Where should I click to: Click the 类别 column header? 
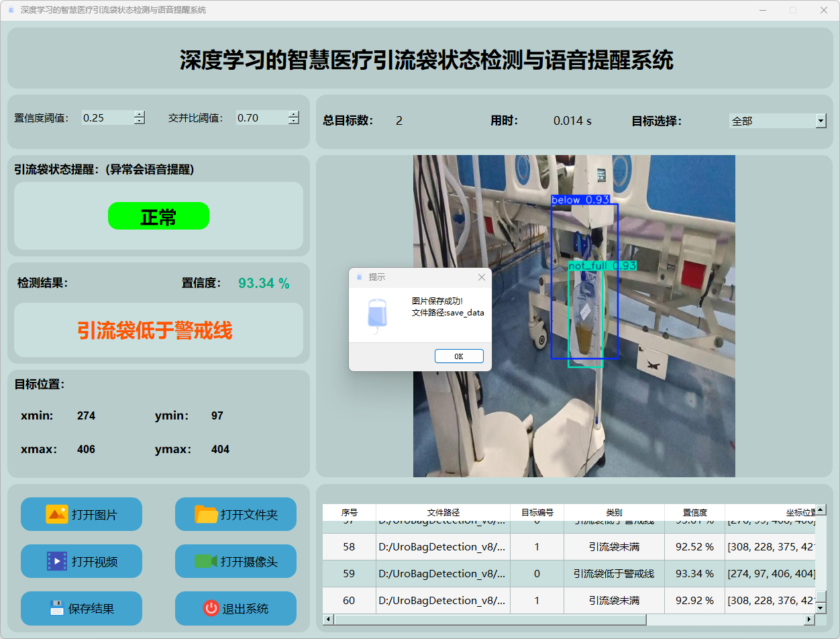tap(614, 512)
